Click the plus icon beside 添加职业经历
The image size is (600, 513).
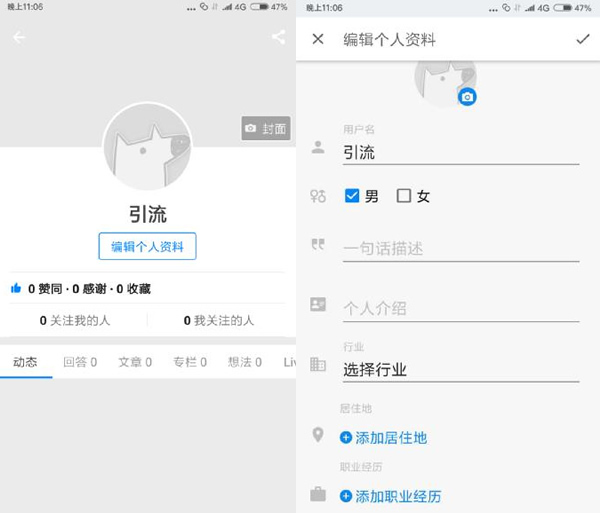point(346,496)
